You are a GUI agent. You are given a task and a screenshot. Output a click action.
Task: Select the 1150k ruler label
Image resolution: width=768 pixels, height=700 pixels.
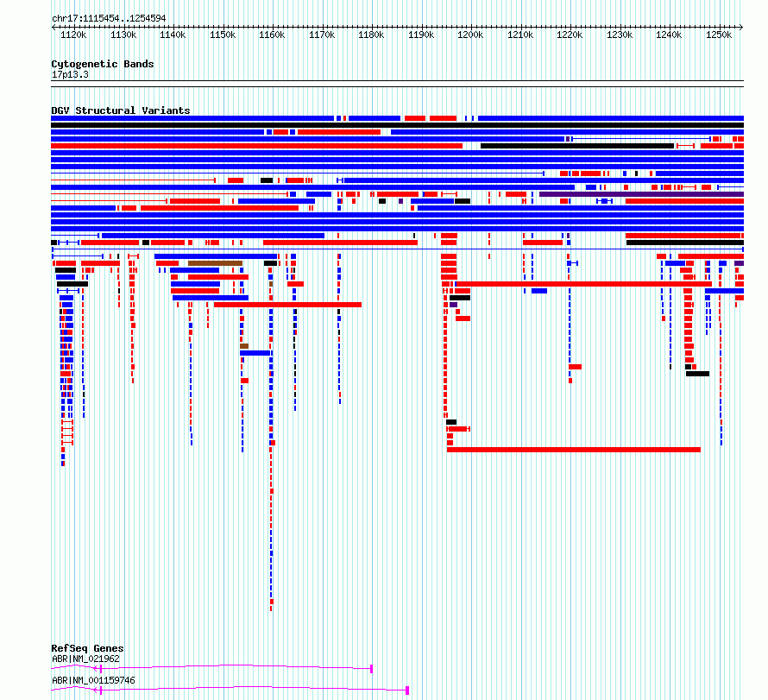[x=223, y=35]
